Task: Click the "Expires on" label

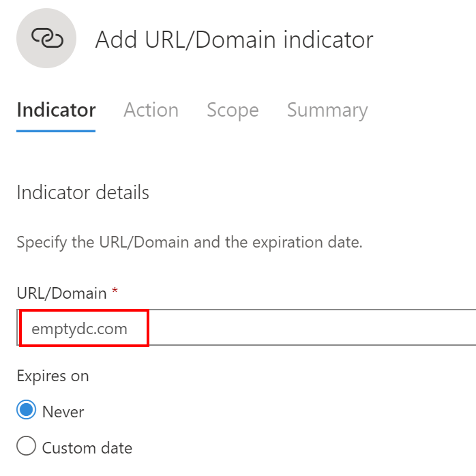Action: point(53,376)
